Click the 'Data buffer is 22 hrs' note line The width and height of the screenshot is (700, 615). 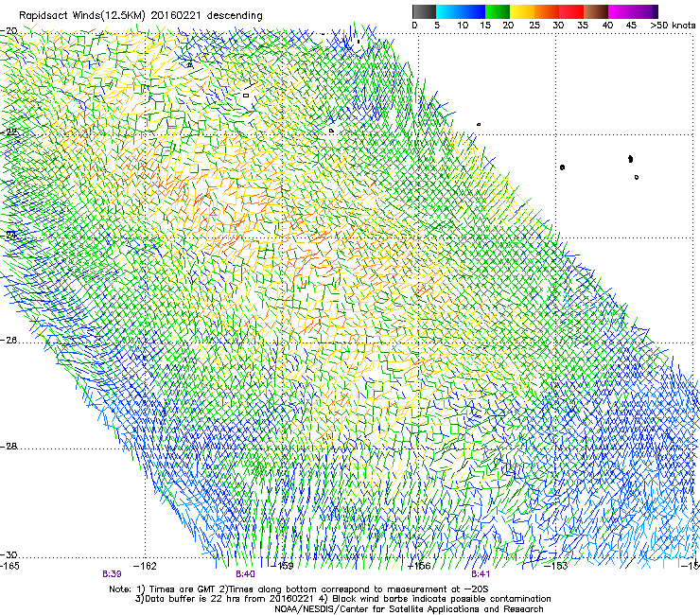(x=343, y=599)
